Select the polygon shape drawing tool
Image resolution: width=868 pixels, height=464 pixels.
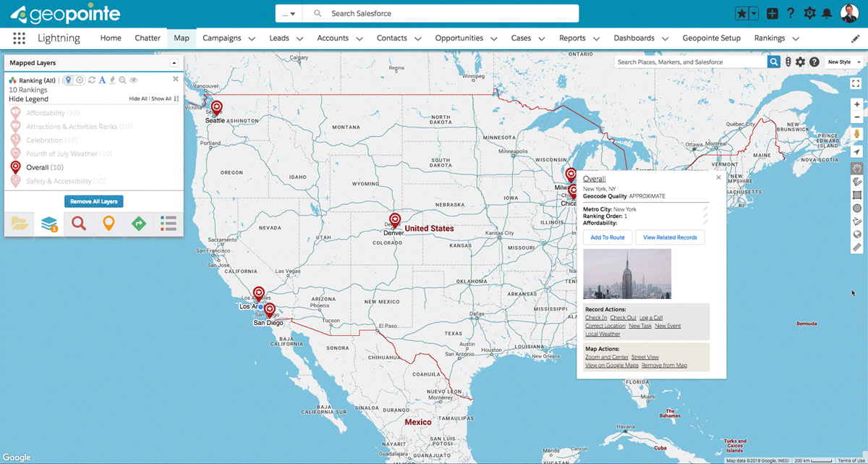[x=857, y=181]
